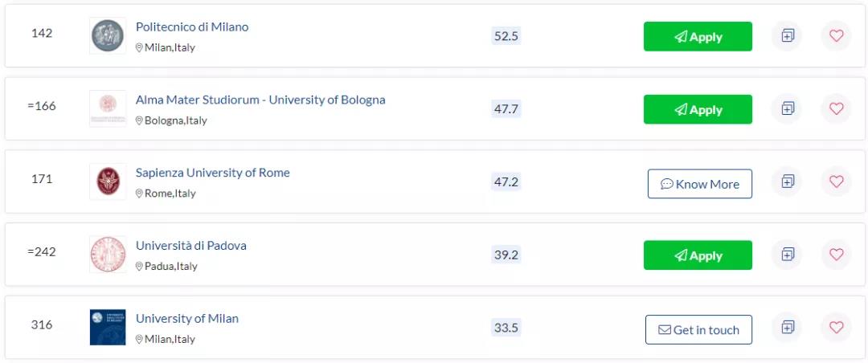Open Politecnico di Milano university link
The height and width of the screenshot is (363, 868).
(x=192, y=27)
